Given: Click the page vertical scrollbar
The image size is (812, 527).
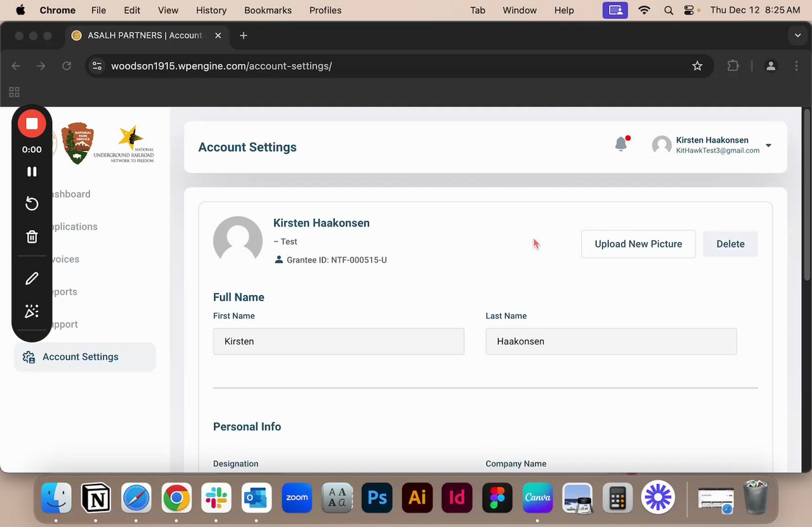Looking at the screenshot, I should [807, 193].
